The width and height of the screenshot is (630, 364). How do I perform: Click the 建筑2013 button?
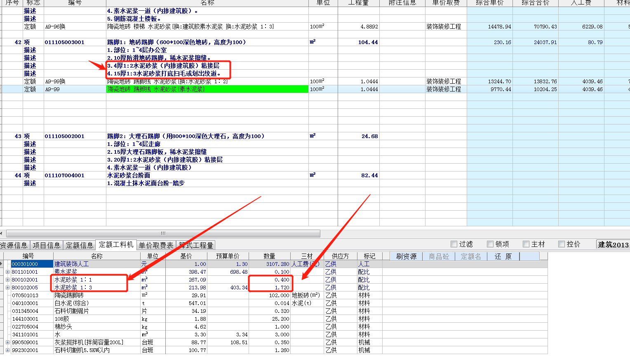click(613, 244)
